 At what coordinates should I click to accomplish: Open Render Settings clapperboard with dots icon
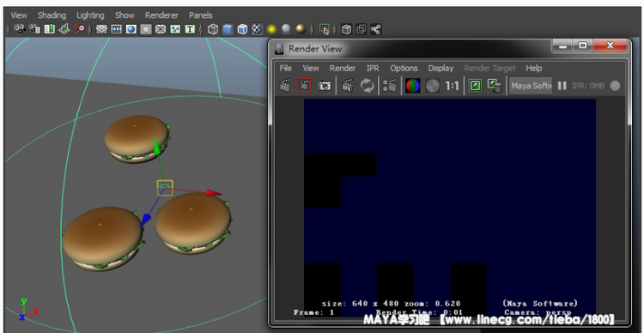pos(389,86)
